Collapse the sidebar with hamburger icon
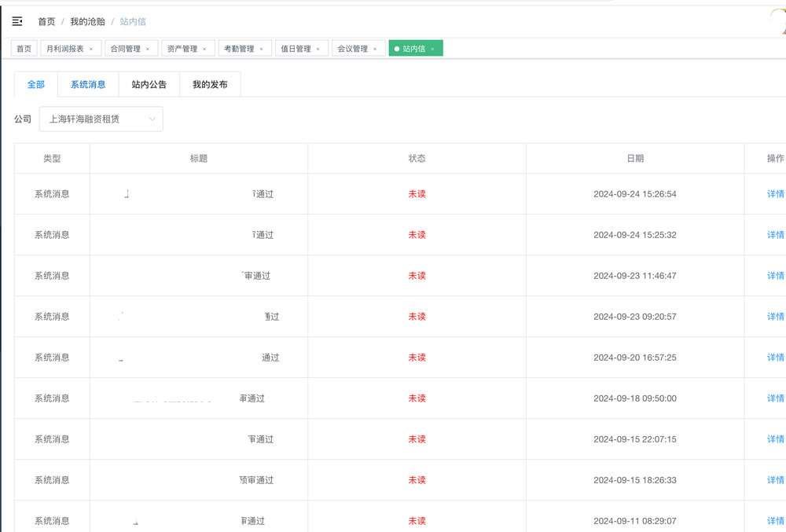This screenshot has height=532, width=786. tap(17, 21)
